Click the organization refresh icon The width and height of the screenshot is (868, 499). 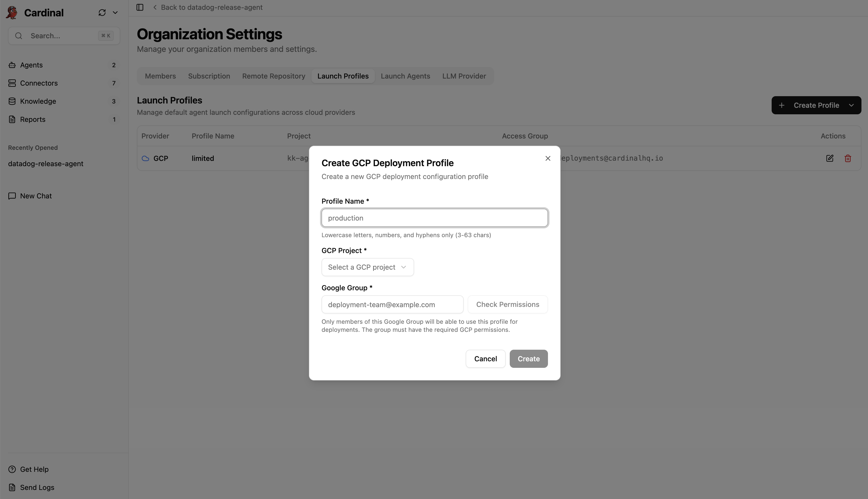[102, 12]
